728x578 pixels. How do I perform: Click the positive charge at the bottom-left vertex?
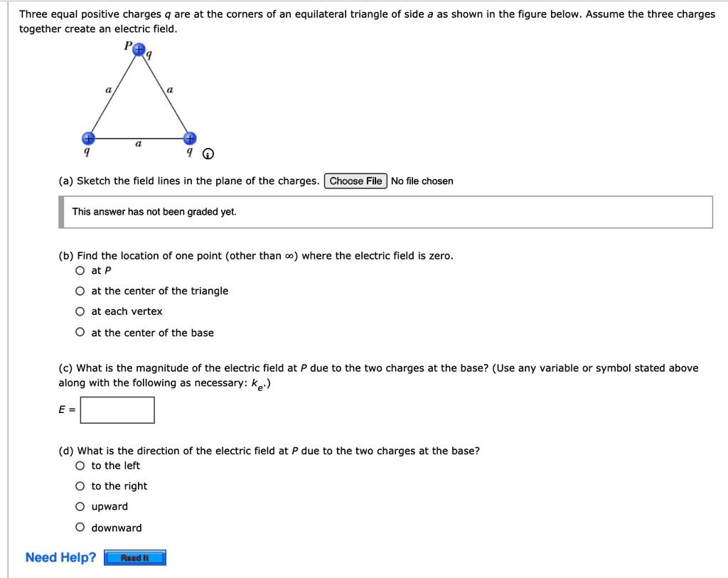pos(87,138)
